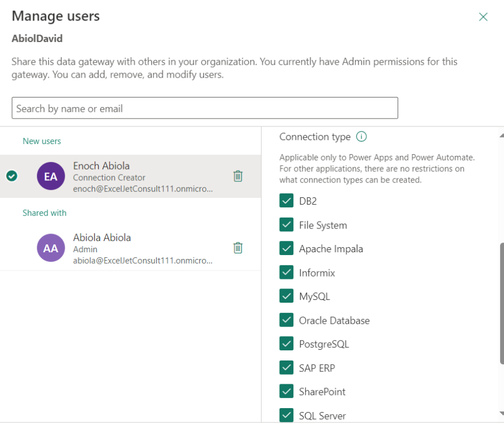The height and width of the screenshot is (424, 504).
Task: Select the New users section label
Action: 41,141
